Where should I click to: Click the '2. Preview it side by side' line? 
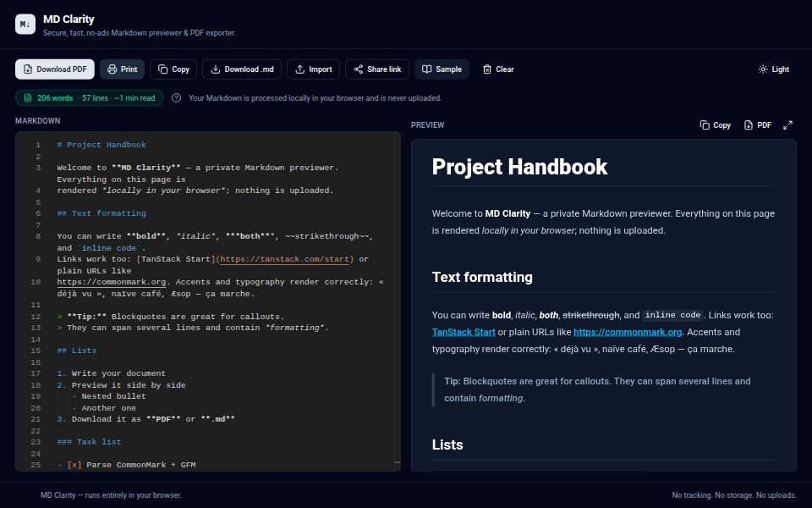121,385
